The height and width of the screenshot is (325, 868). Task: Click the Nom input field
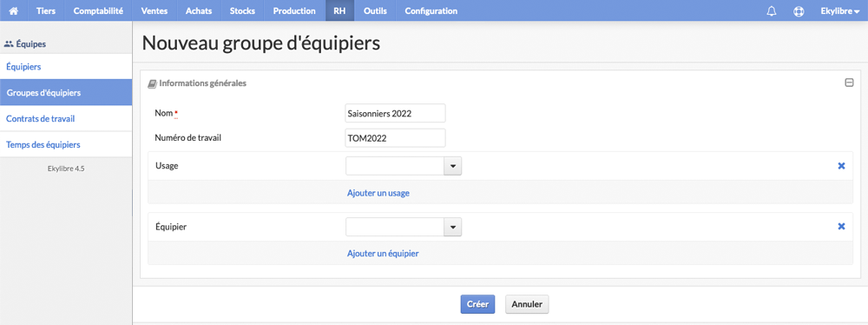click(x=395, y=113)
